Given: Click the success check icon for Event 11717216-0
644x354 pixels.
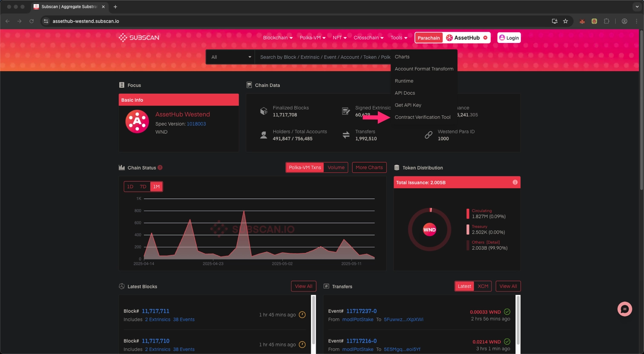Looking at the screenshot, I should point(507,342).
